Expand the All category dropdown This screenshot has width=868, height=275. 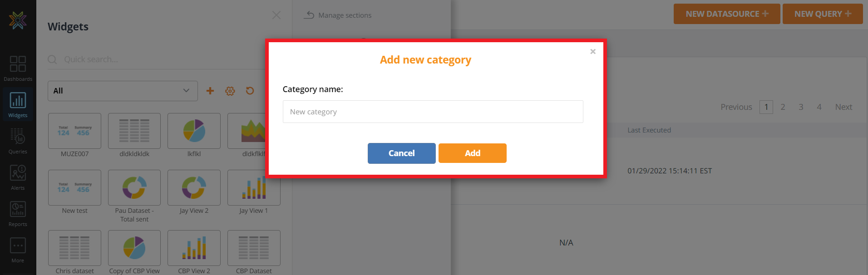click(x=123, y=91)
